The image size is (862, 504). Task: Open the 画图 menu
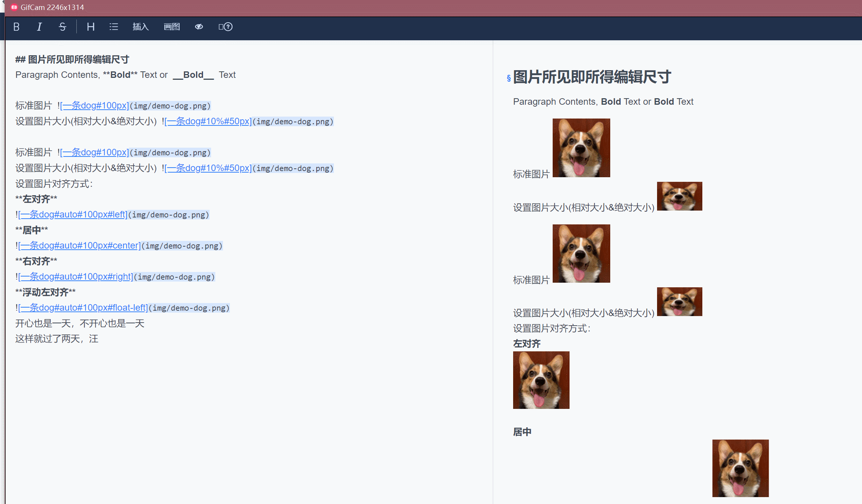coord(172,27)
